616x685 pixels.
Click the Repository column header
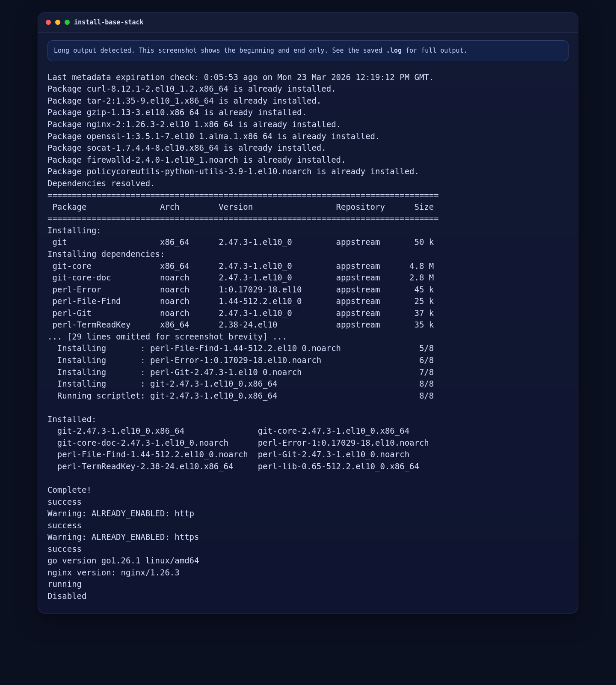click(x=360, y=207)
